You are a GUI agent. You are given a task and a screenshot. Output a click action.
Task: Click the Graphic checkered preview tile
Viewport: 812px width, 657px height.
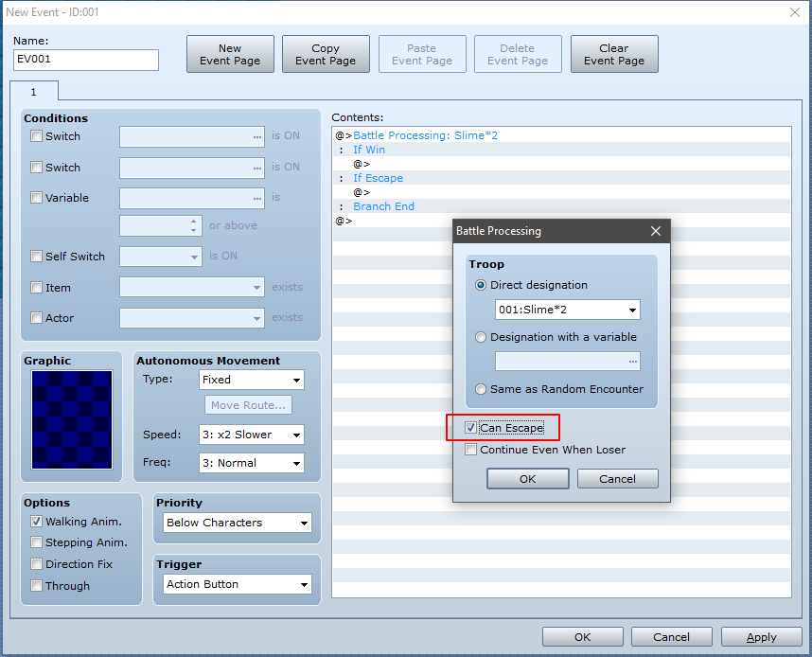coord(72,419)
